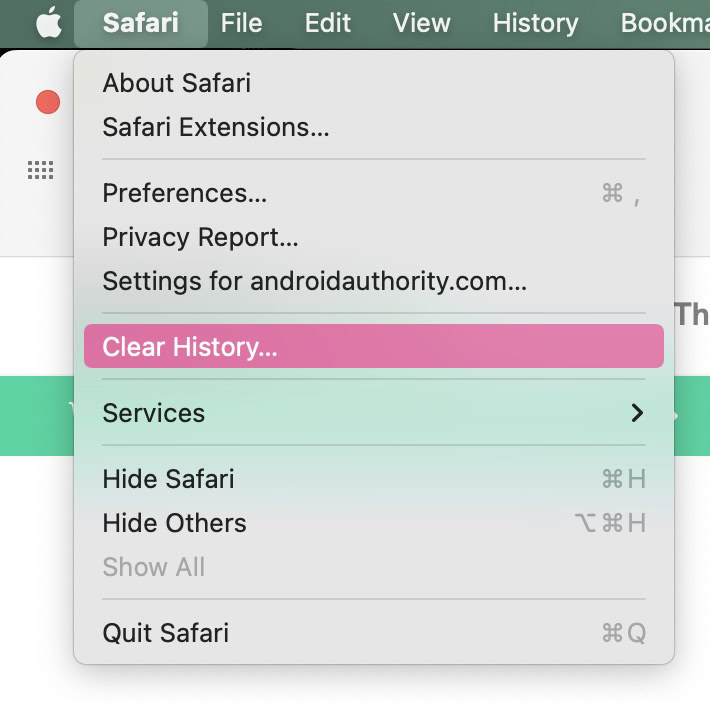Open the Bookmarks menu
The width and height of the screenshot is (710, 702).
coord(665,23)
